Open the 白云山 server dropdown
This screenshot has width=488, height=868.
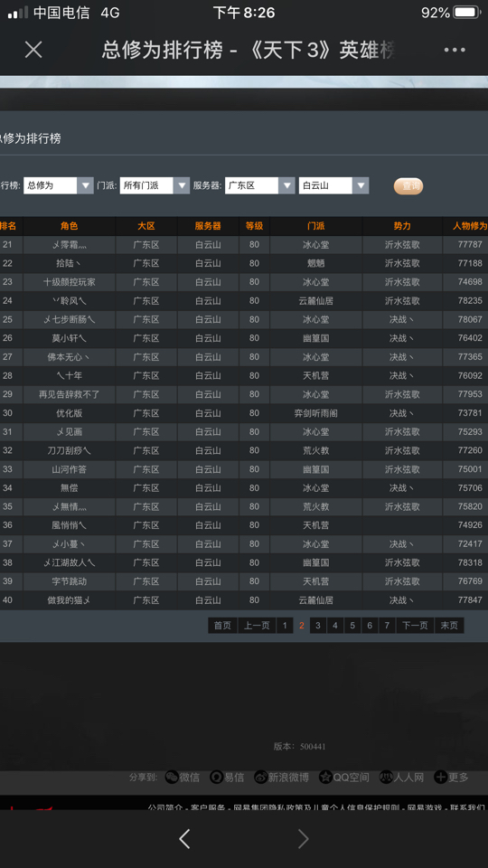coord(333,185)
